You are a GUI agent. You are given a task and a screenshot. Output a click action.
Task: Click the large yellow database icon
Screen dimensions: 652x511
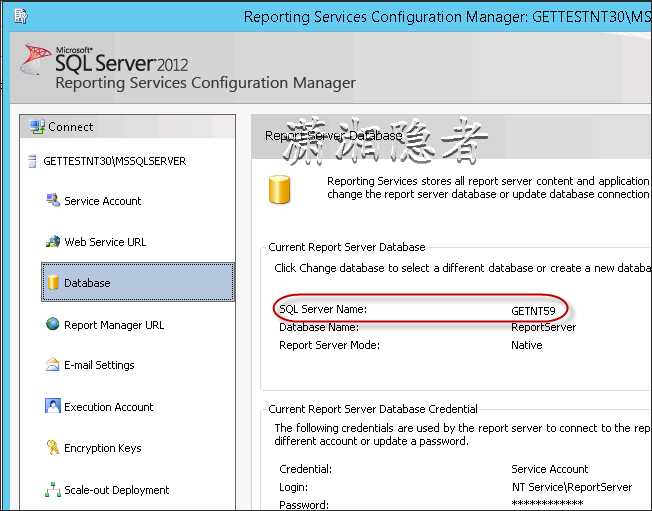(279, 190)
